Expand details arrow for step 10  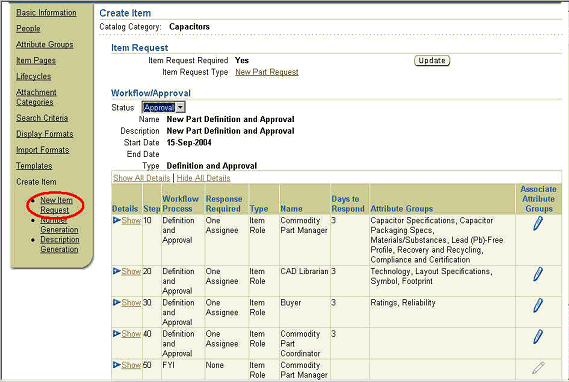point(116,220)
